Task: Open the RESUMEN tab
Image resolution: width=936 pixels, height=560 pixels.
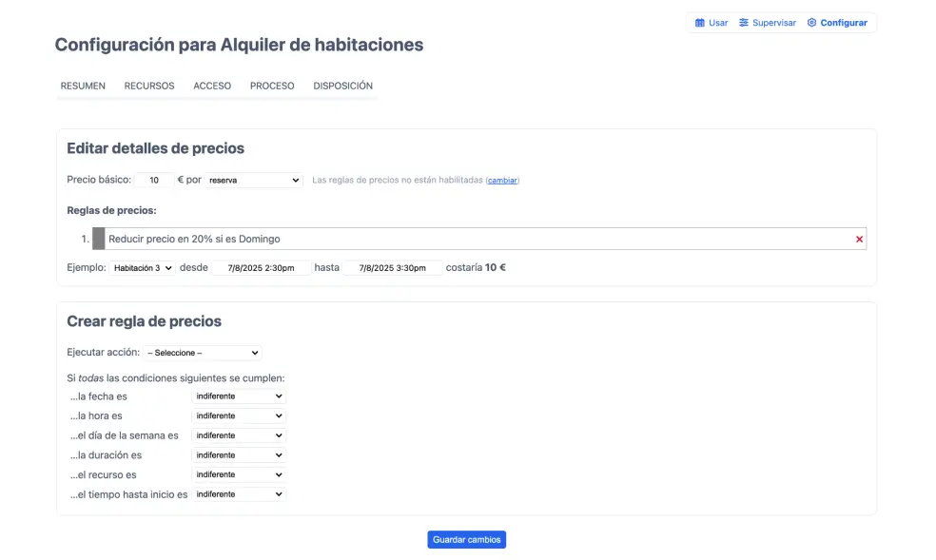Action: pyautogui.click(x=83, y=86)
